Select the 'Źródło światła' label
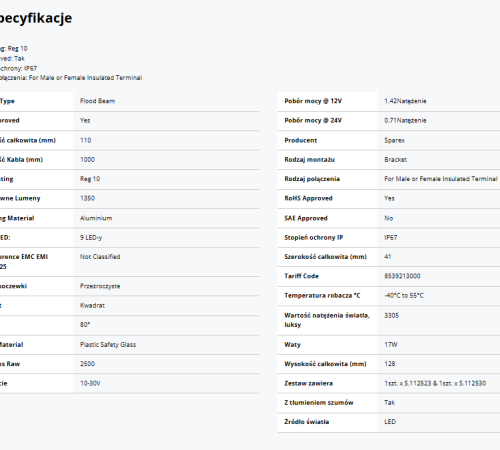Image resolution: width=500 pixels, height=450 pixels. [x=307, y=422]
